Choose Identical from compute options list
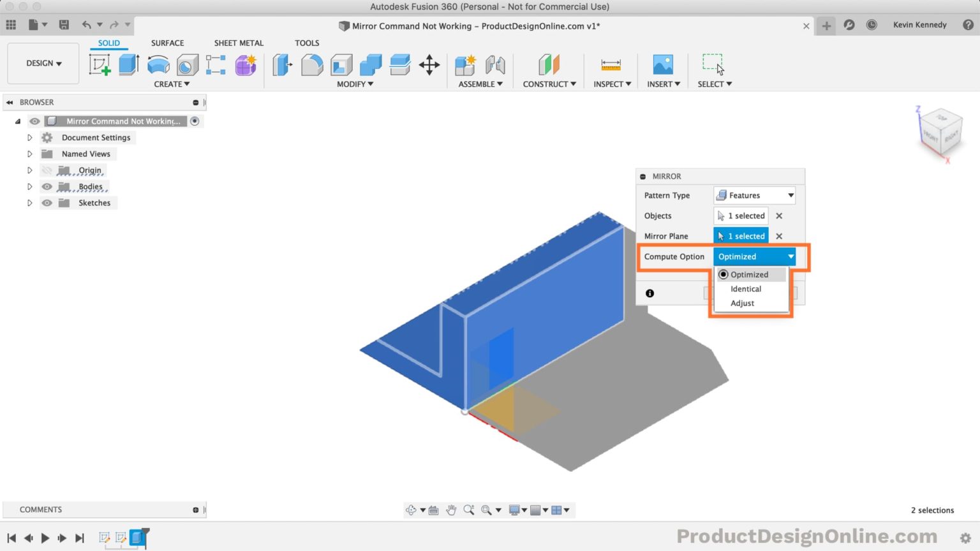The height and width of the screenshot is (551, 980). coord(745,288)
